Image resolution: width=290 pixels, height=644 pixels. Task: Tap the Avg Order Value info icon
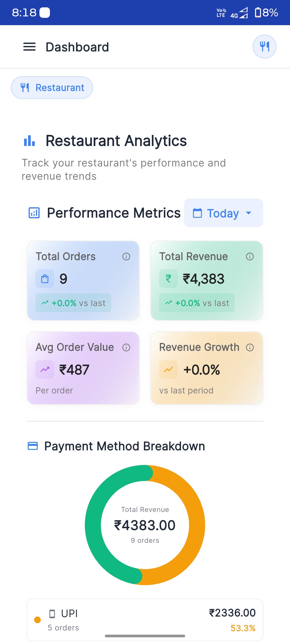[x=126, y=347]
